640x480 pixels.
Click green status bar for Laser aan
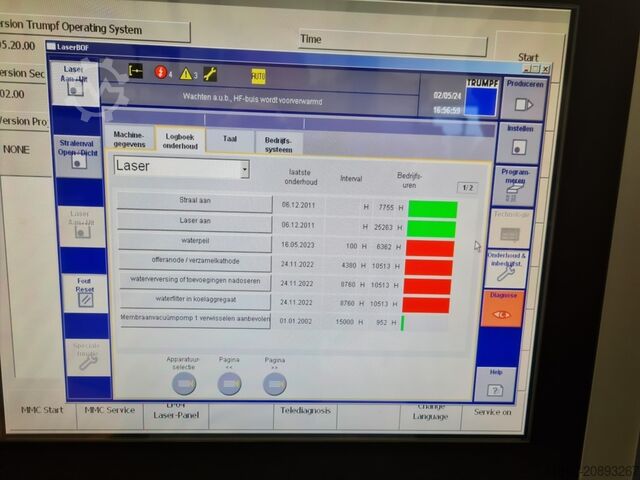(x=431, y=229)
